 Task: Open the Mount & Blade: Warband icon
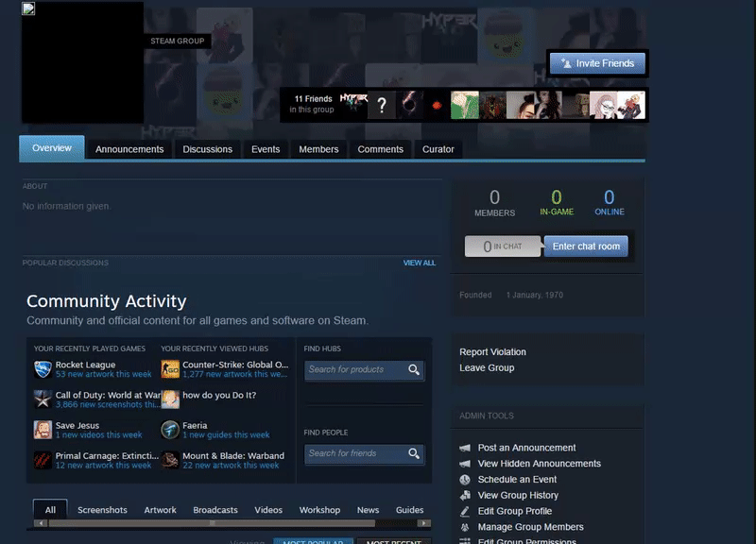pyautogui.click(x=170, y=460)
